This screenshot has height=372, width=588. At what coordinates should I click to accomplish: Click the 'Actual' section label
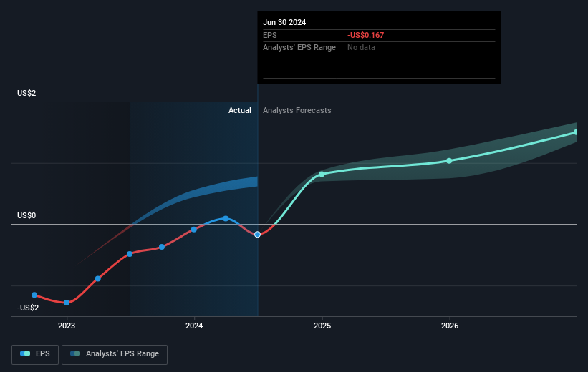pyautogui.click(x=240, y=110)
